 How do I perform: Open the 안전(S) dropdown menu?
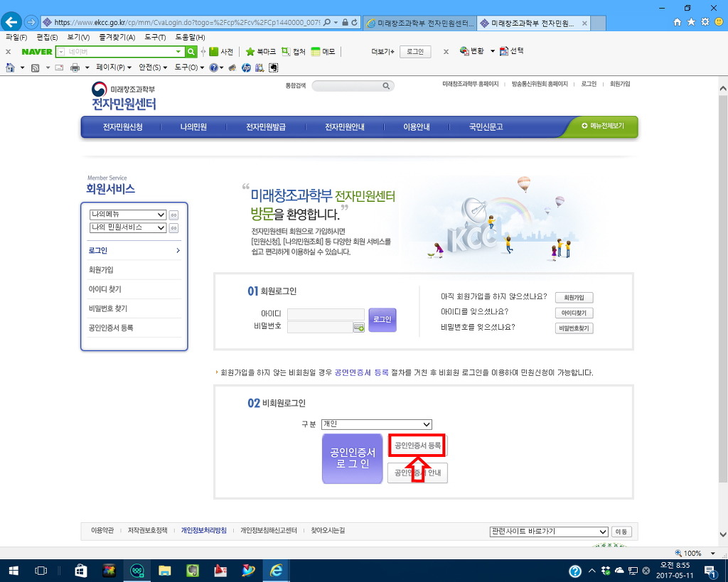click(x=154, y=68)
